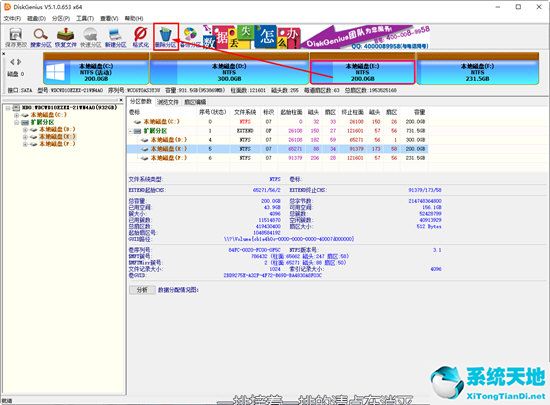Screen dimensions: 550x405
Task: Go to next disk using right arrow
Action: 19,62
